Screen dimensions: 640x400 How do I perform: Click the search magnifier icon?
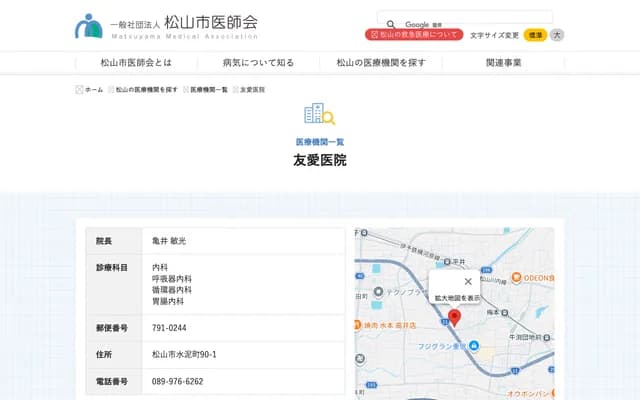pyautogui.click(x=390, y=24)
